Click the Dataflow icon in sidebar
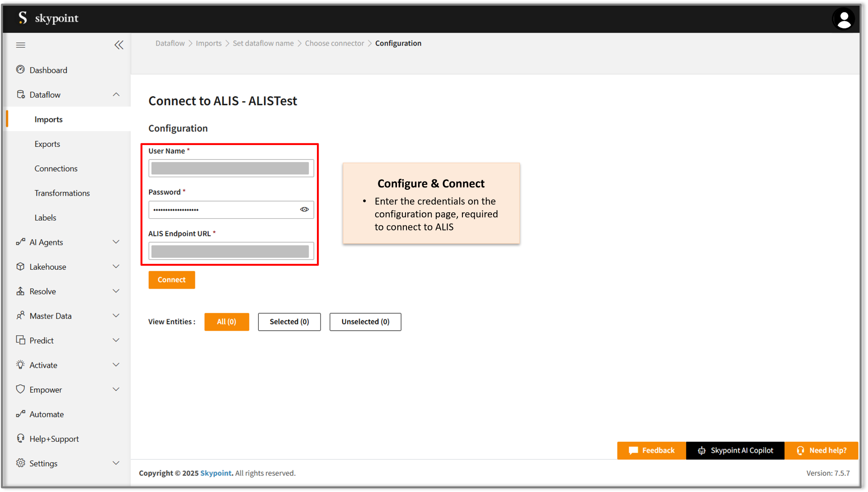The width and height of the screenshot is (868, 492). 20,94
